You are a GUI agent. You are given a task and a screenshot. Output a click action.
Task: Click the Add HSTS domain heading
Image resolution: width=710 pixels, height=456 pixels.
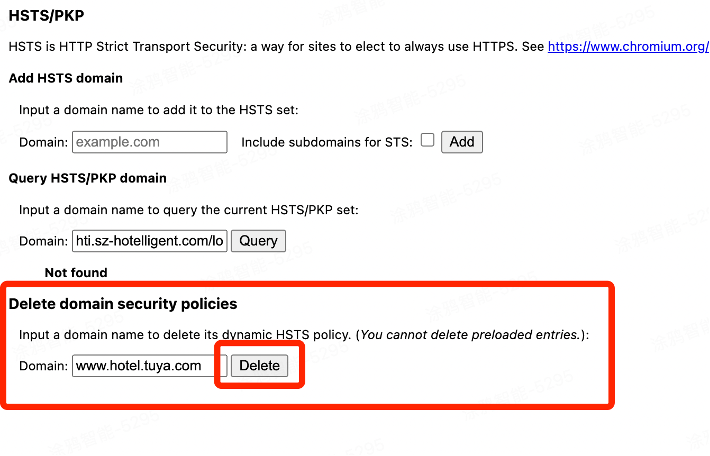coord(66,78)
